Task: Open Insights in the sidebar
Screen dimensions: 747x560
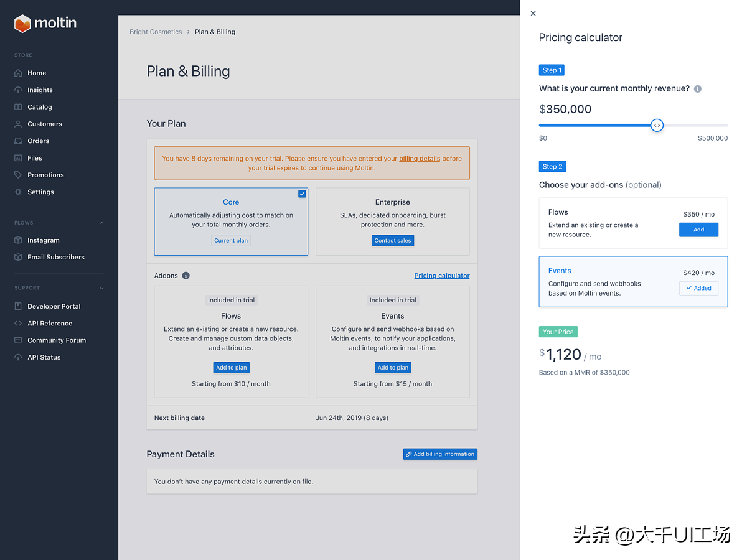Action: point(40,90)
